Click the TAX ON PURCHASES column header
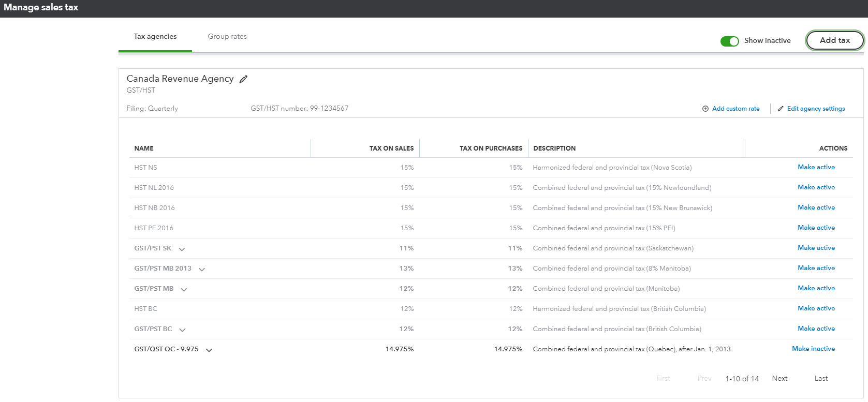Screen dimensions: 868x402 coord(491,148)
